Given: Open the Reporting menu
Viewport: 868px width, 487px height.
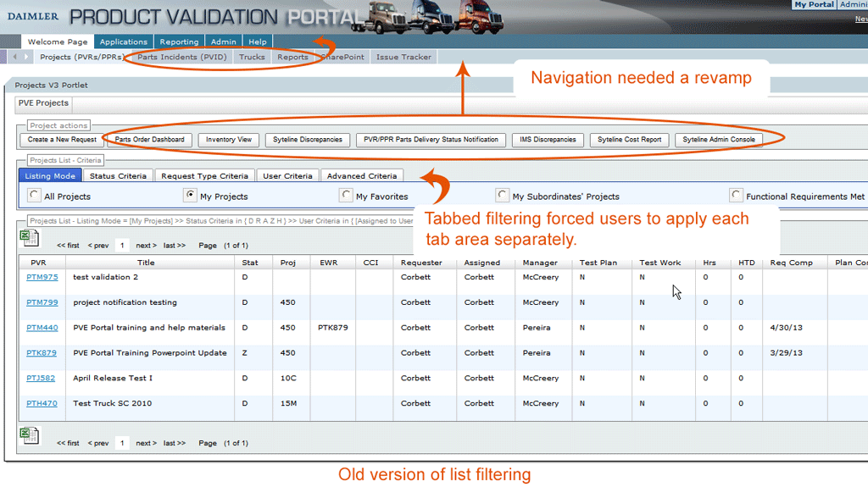Looking at the screenshot, I should (x=179, y=42).
